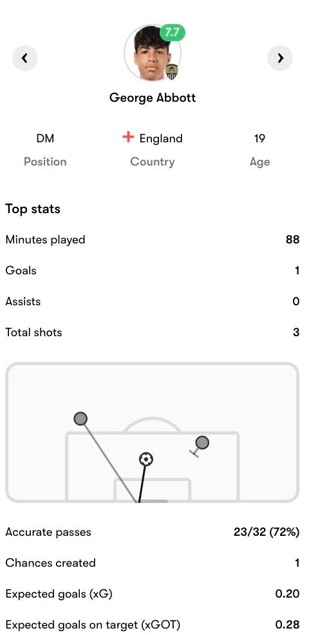
Task: Open the Goals stat row
Action: [152, 270]
